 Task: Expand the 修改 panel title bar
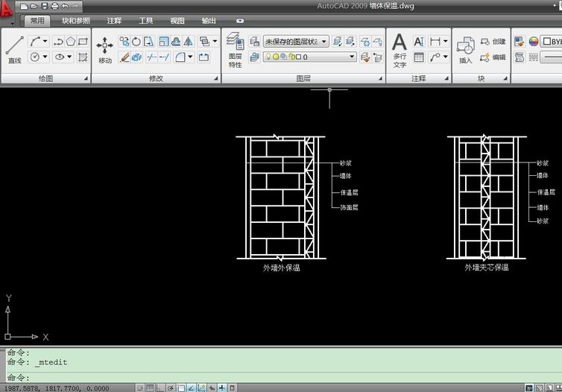coord(157,78)
